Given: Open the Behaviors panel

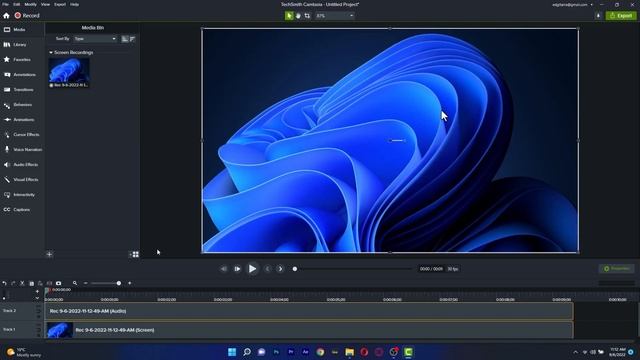Looking at the screenshot, I should pyautogui.click(x=22, y=105).
